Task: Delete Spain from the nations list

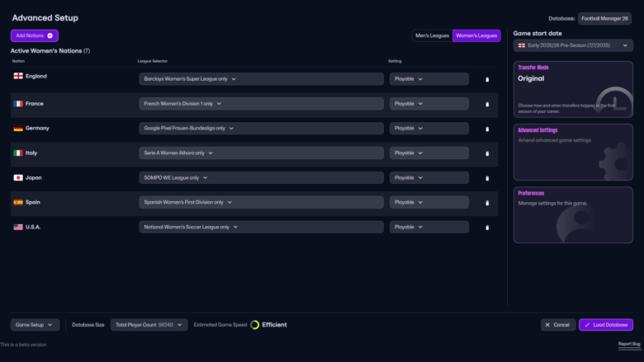Action: click(x=487, y=202)
